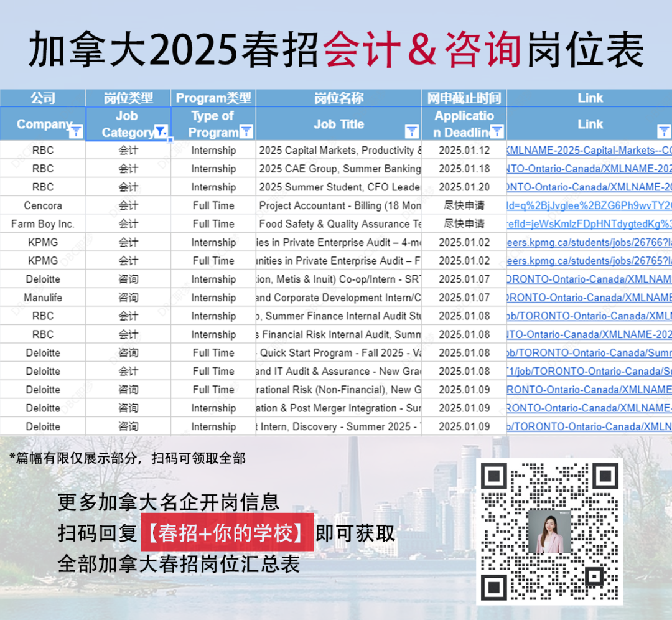Open the XMLNAME-2025-Capital-Markets link

click(x=589, y=151)
